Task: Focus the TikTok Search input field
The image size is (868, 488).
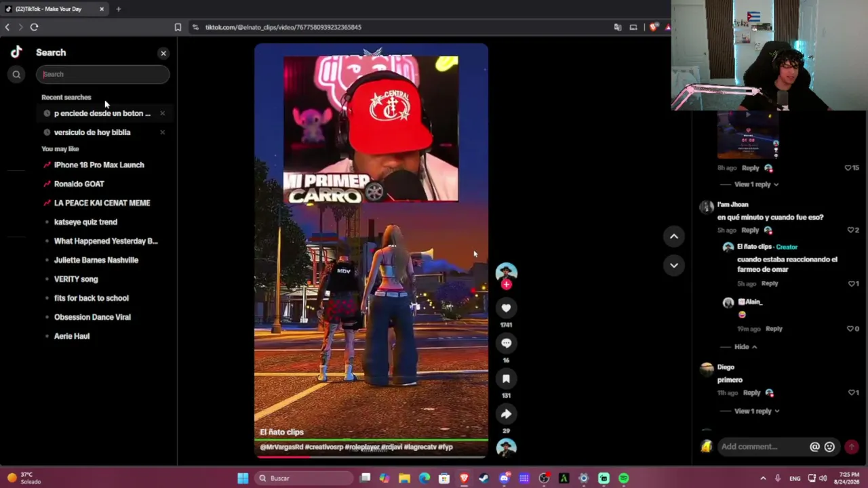Action: (103, 75)
